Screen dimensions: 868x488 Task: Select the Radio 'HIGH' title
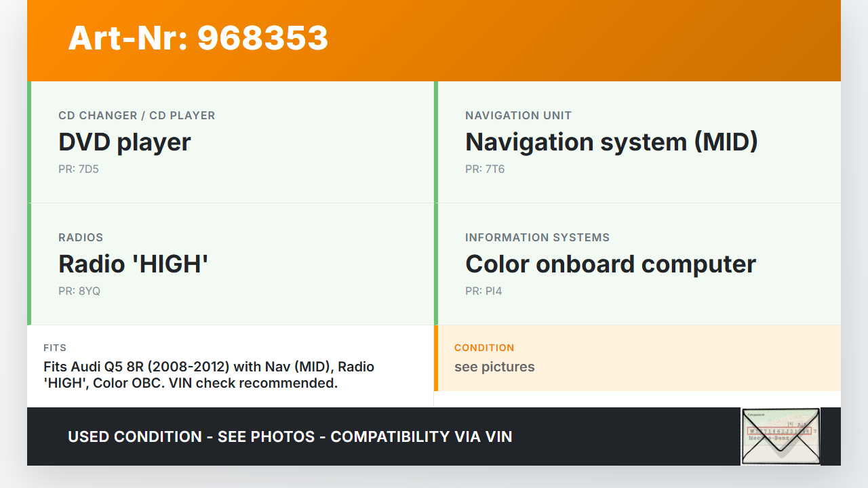(x=133, y=264)
